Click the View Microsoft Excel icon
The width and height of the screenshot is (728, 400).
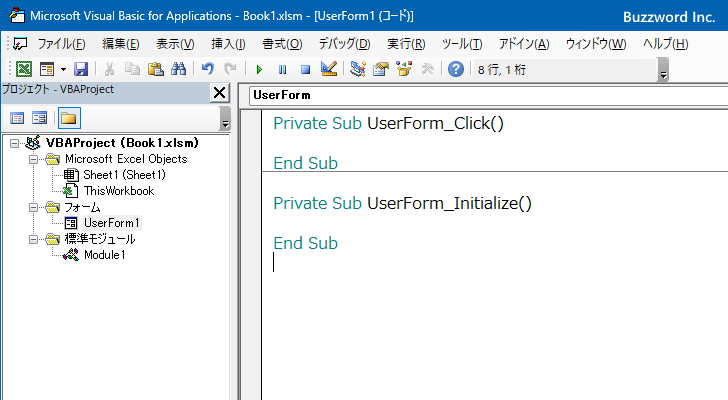tap(24, 69)
